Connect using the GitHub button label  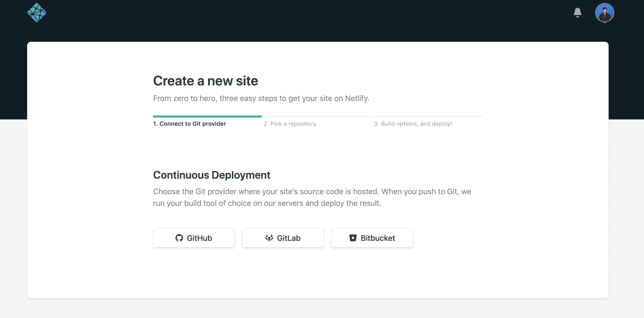click(x=199, y=238)
